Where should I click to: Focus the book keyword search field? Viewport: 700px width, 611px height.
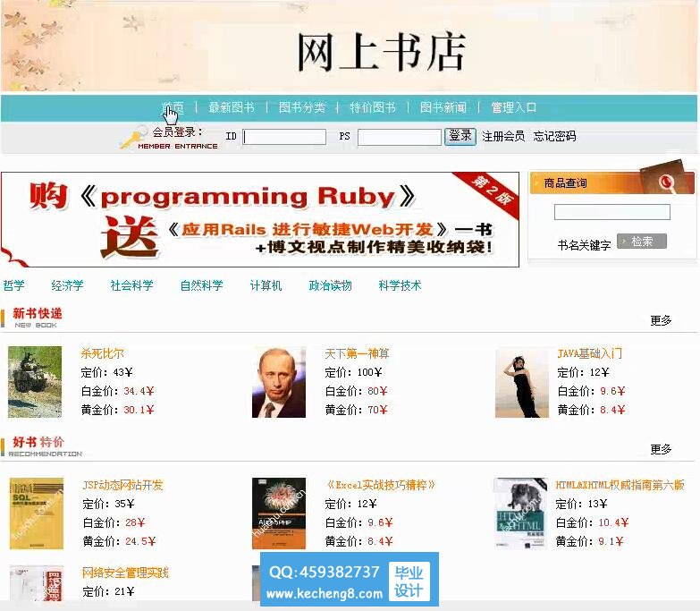click(612, 212)
